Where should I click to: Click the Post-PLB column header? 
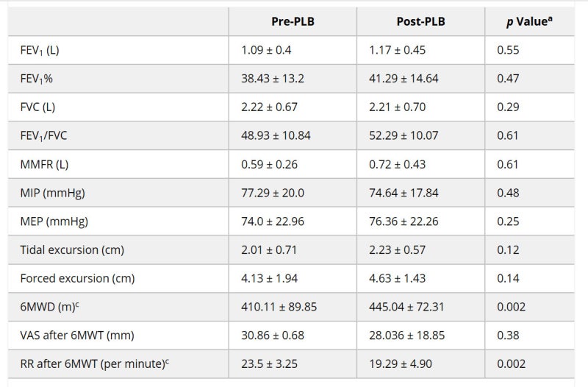(x=420, y=21)
